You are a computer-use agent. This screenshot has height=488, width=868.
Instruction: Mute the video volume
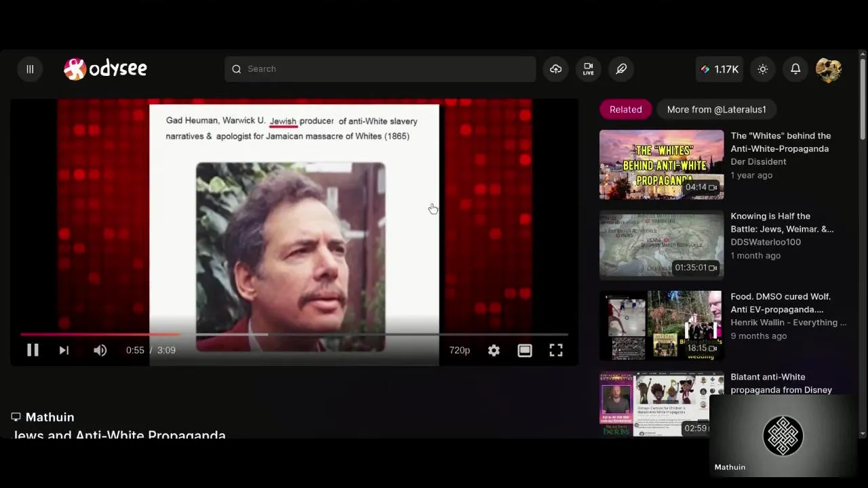(100, 350)
